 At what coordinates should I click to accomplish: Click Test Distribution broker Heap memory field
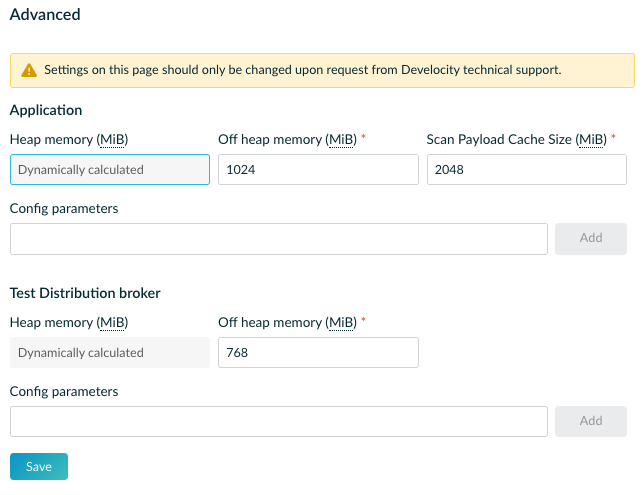click(110, 353)
